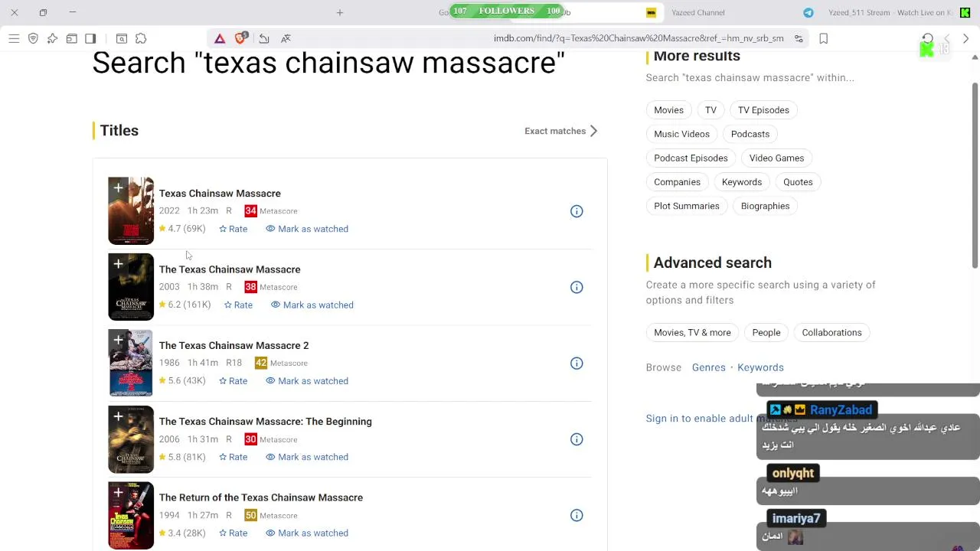This screenshot has width=980, height=551.
Task: Click The Texas Chainsaw Massacre 2 poster
Action: click(131, 363)
